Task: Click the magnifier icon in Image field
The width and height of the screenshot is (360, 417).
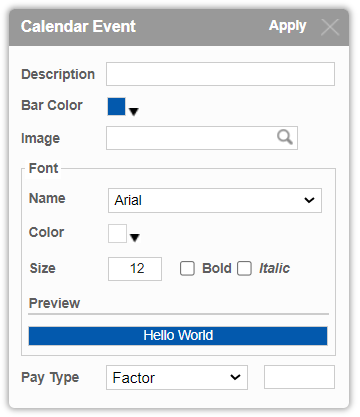Action: (x=285, y=137)
